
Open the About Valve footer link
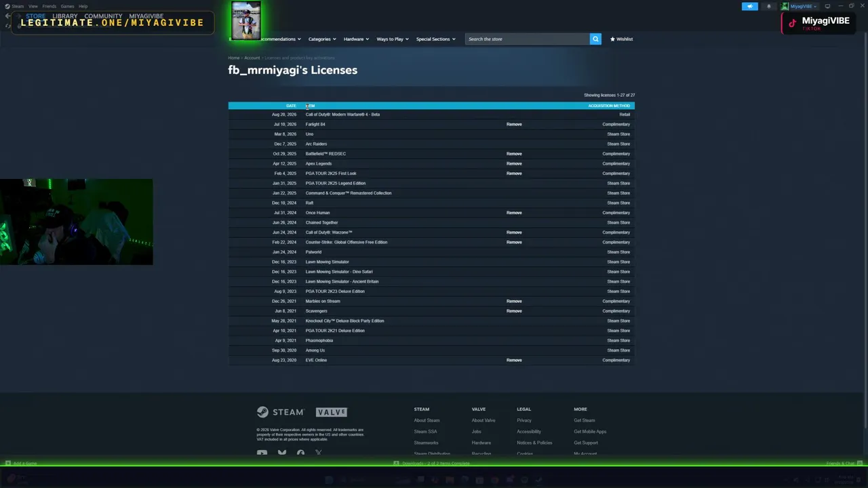(x=484, y=420)
